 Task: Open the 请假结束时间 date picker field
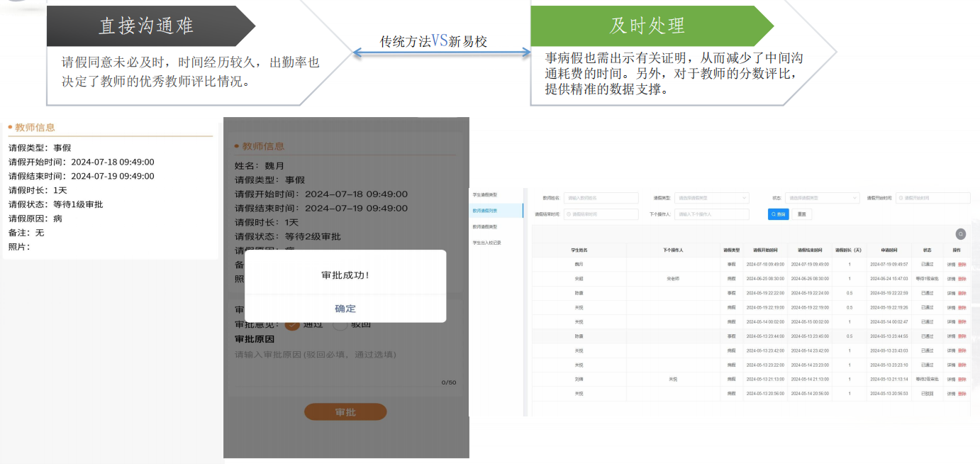(601, 214)
